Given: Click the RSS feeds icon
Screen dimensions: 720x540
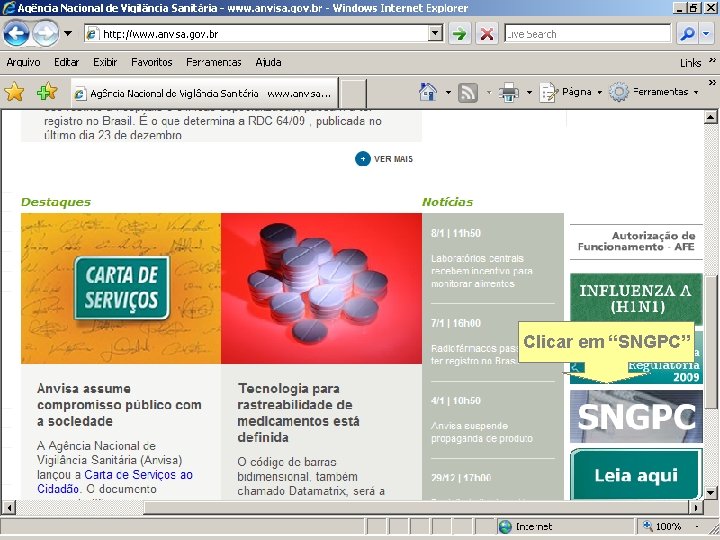Looking at the screenshot, I should click(468, 92).
